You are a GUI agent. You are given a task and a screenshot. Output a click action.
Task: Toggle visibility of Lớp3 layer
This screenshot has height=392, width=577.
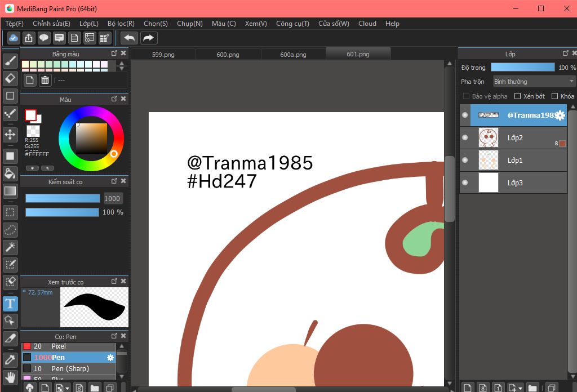[465, 182]
